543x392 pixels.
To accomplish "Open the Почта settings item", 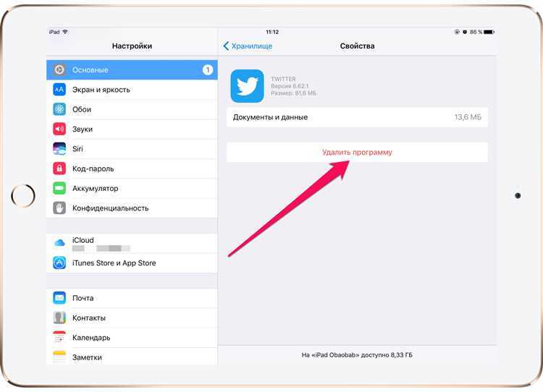I will coord(132,298).
